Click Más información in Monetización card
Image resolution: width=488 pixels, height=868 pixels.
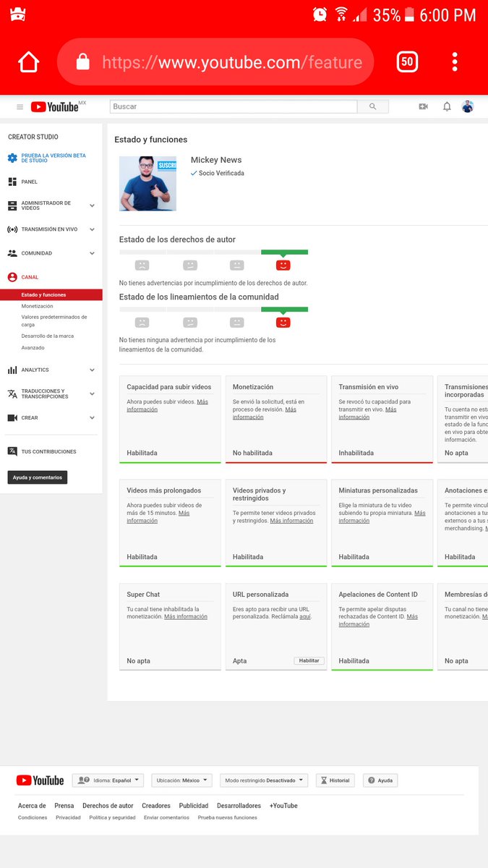click(265, 413)
